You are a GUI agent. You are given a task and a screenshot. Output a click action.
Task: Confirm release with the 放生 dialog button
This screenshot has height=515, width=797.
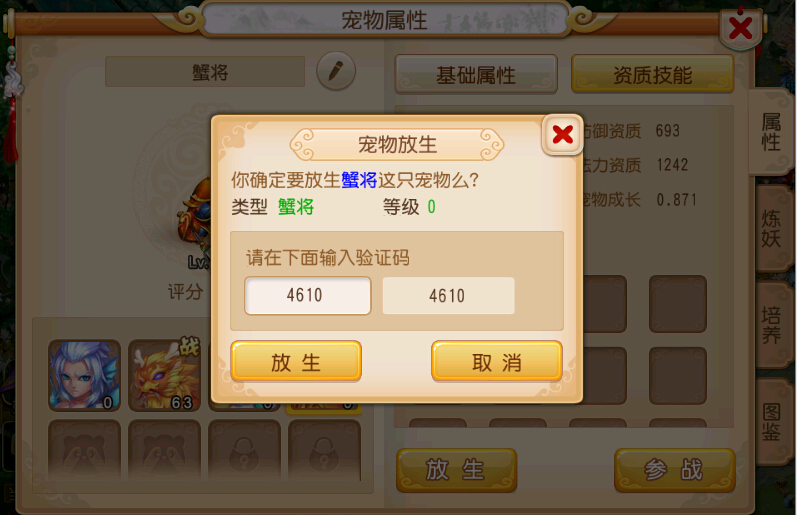(x=296, y=362)
